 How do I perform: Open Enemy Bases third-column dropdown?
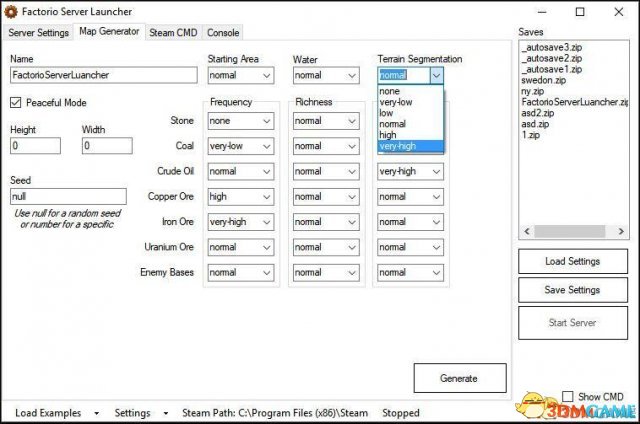pyautogui.click(x=410, y=273)
